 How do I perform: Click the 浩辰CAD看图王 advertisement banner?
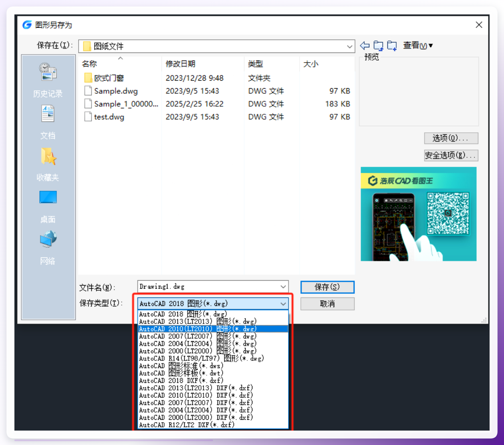[419, 214]
